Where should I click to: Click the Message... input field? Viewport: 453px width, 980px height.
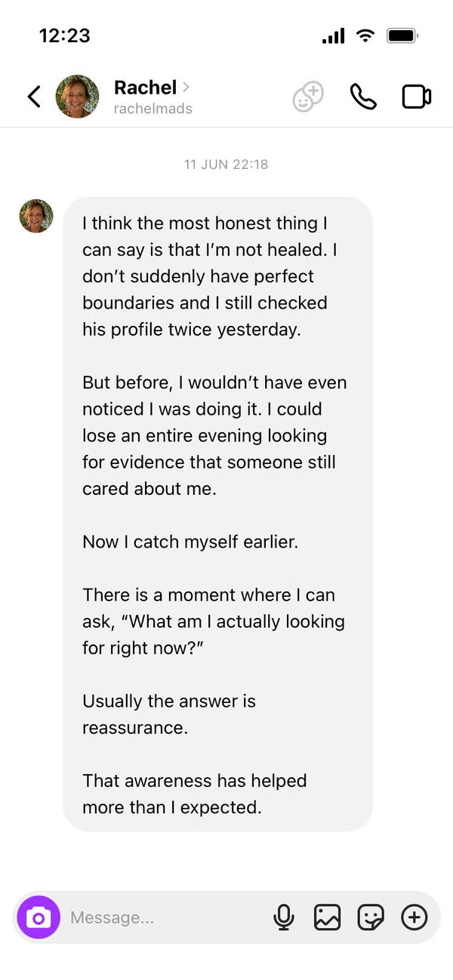(x=166, y=917)
